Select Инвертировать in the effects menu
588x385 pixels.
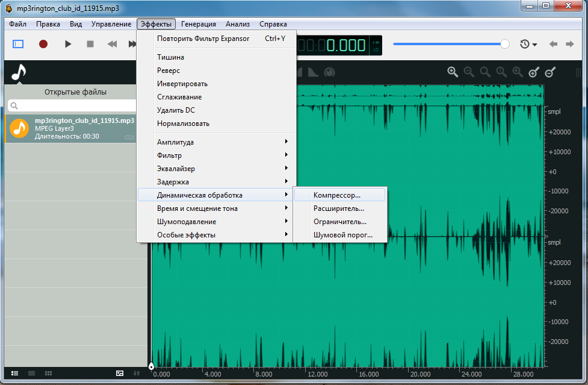(x=217, y=84)
